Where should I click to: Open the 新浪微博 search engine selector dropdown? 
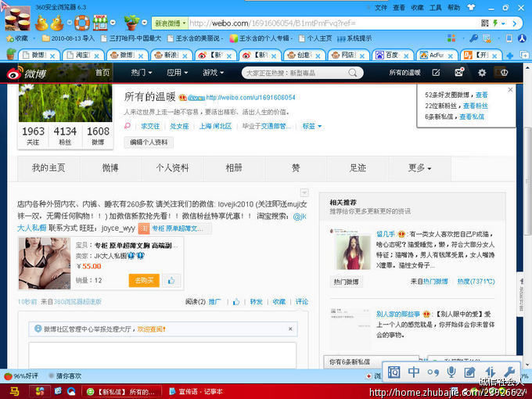click(170, 23)
